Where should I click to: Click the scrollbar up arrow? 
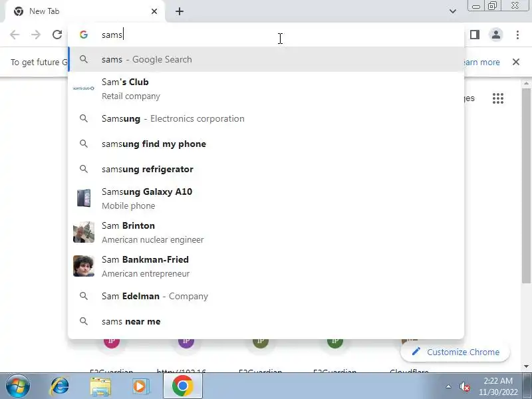(x=526, y=84)
